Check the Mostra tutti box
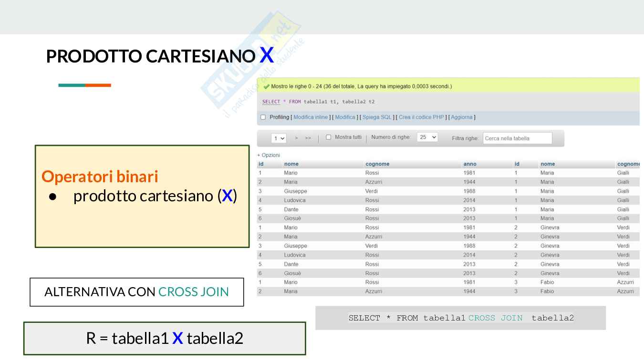 point(328,137)
